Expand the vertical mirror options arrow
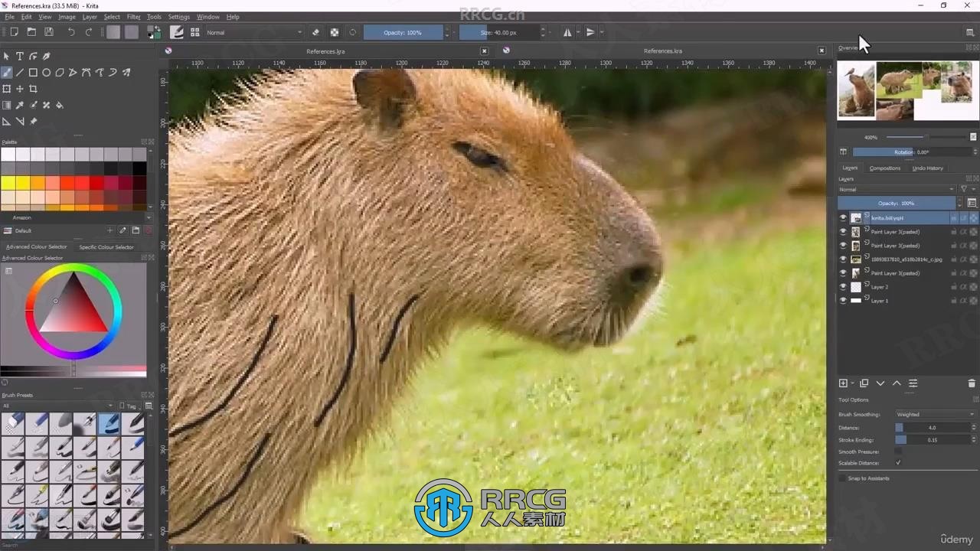Image resolution: width=980 pixels, height=551 pixels. click(602, 32)
